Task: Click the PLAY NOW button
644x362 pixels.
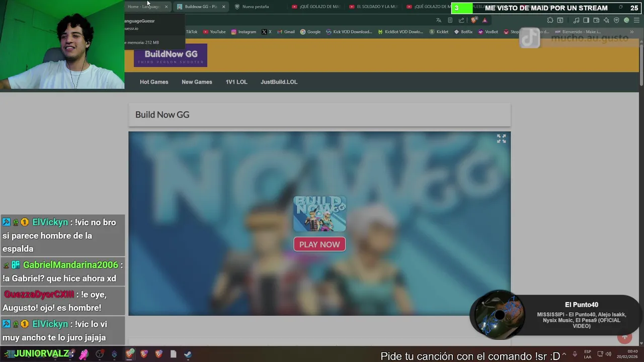Action: coord(319,244)
